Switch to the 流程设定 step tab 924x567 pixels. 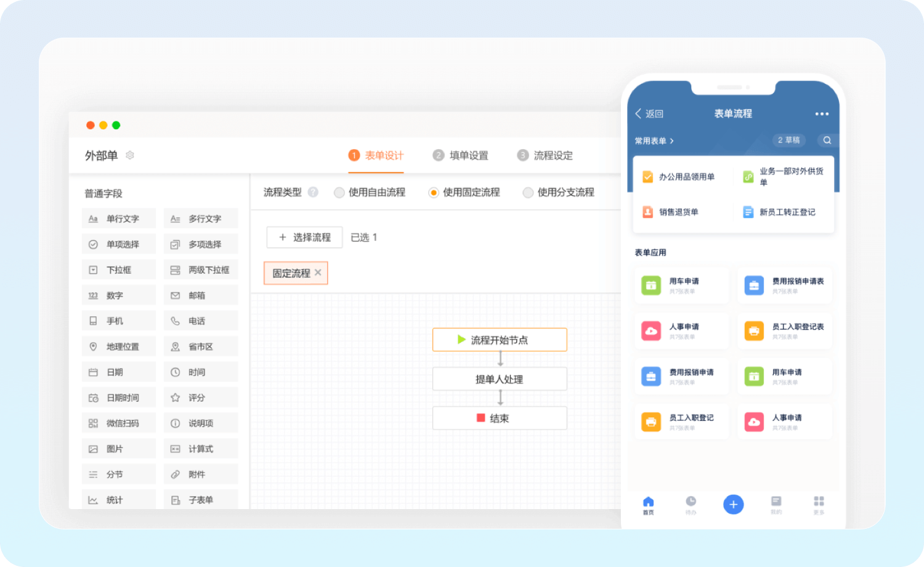pyautogui.click(x=545, y=155)
